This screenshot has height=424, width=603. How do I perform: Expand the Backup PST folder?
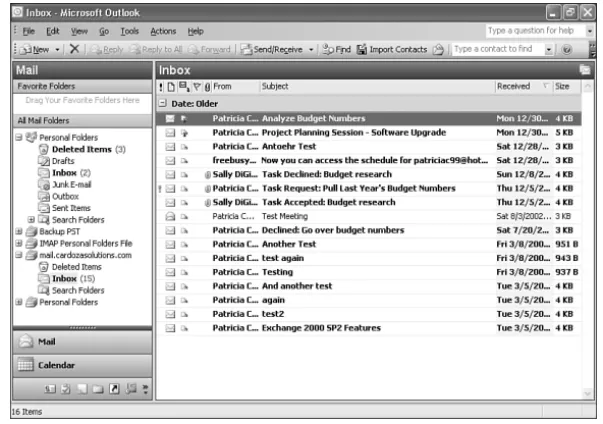coord(18,231)
